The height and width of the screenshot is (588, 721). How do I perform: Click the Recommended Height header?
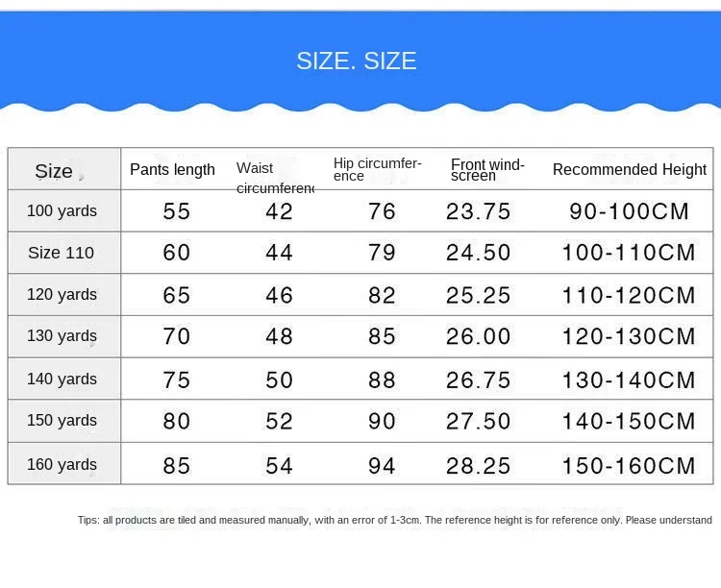[x=630, y=170]
